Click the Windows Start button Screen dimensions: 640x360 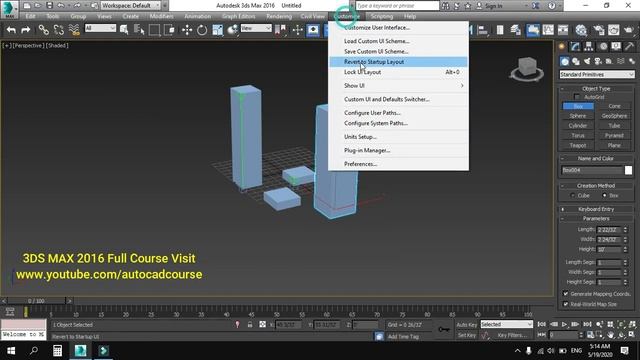click(x=11, y=351)
